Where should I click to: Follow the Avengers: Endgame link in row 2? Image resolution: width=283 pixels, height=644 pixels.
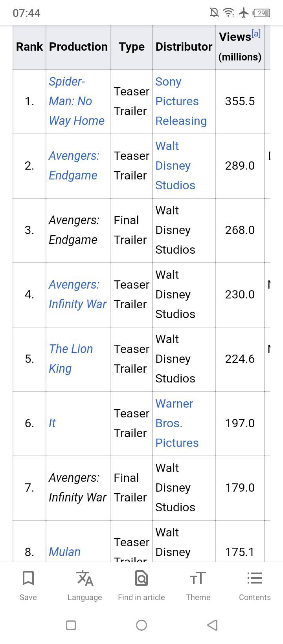[74, 166]
